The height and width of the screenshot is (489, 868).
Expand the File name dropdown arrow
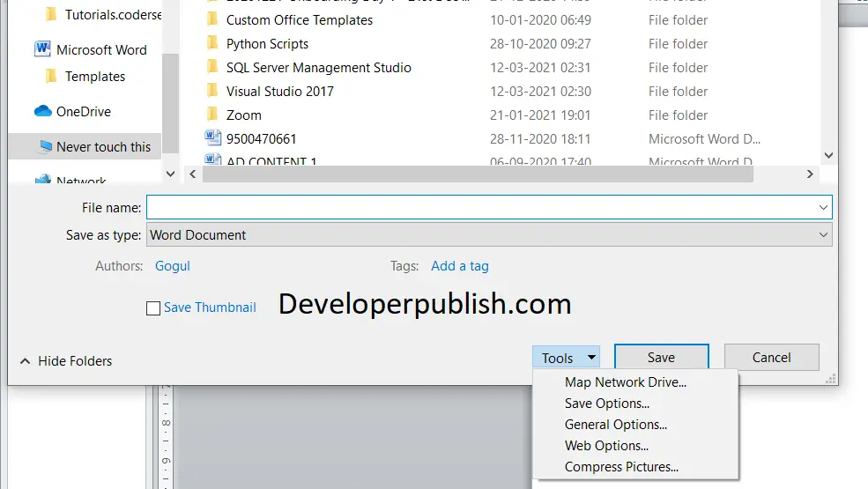[x=823, y=208]
